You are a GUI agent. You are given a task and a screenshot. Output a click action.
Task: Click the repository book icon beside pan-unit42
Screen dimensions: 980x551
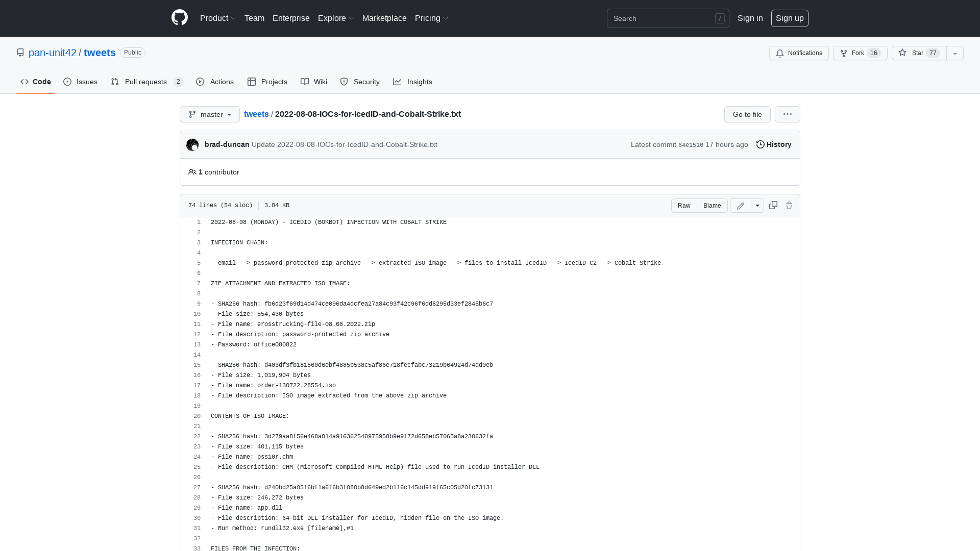tap(20, 53)
